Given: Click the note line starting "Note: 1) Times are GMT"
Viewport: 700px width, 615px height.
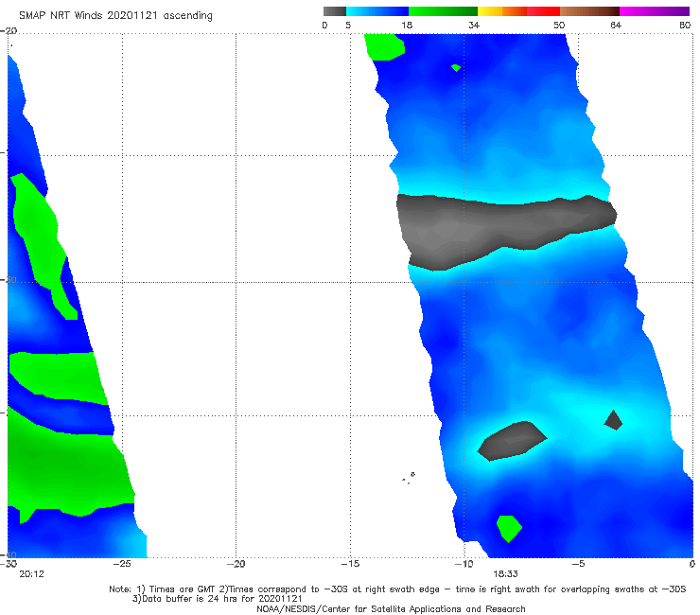Looking at the screenshot, I should (x=397, y=589).
